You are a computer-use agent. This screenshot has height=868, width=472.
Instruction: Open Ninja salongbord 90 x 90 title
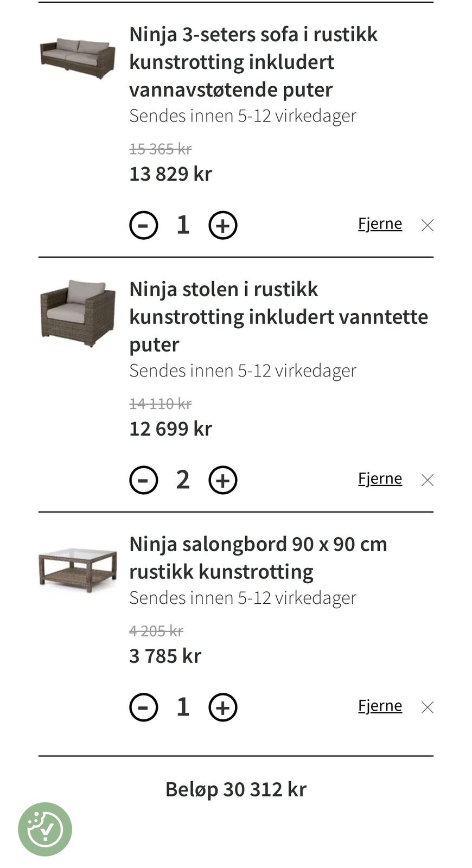tap(258, 558)
